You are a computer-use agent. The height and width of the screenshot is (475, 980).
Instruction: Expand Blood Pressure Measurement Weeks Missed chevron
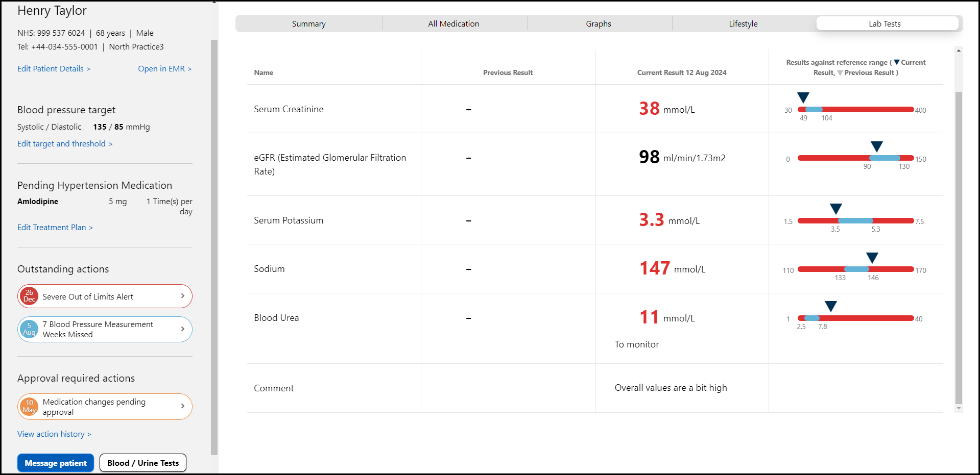point(182,329)
